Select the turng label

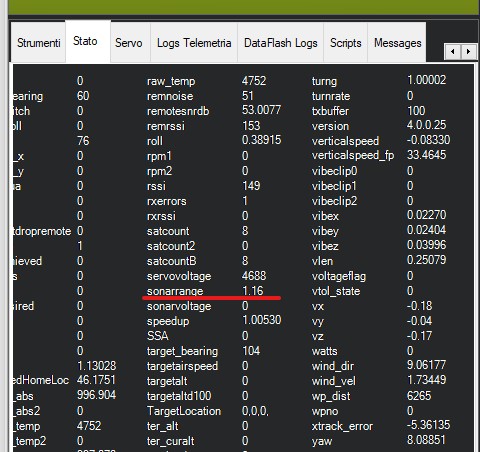[324, 81]
